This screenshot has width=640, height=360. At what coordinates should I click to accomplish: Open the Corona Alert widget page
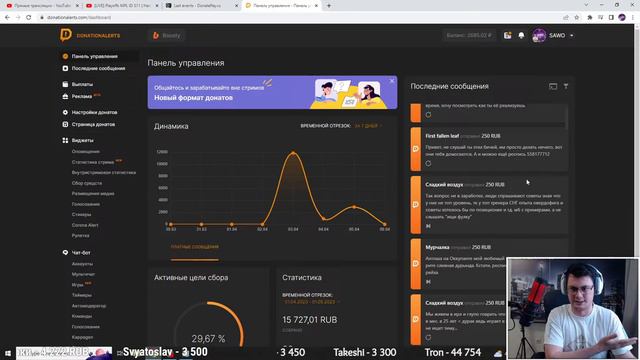click(85, 225)
